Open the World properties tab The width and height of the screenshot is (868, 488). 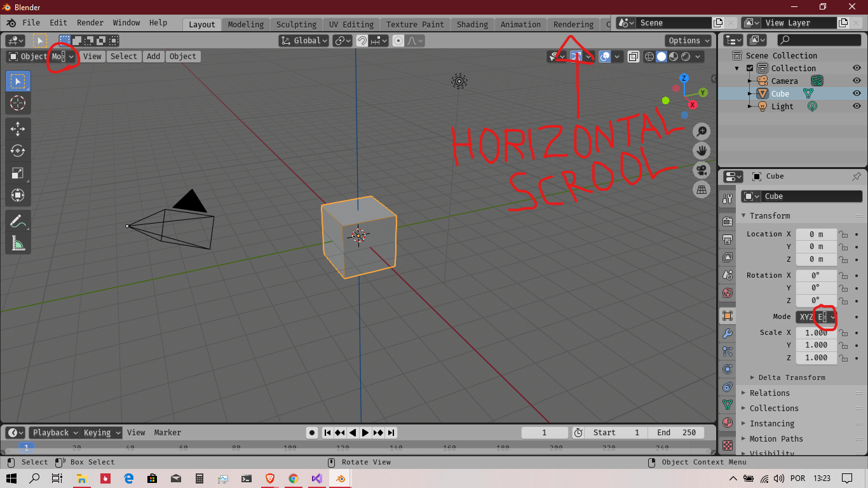[x=728, y=293]
